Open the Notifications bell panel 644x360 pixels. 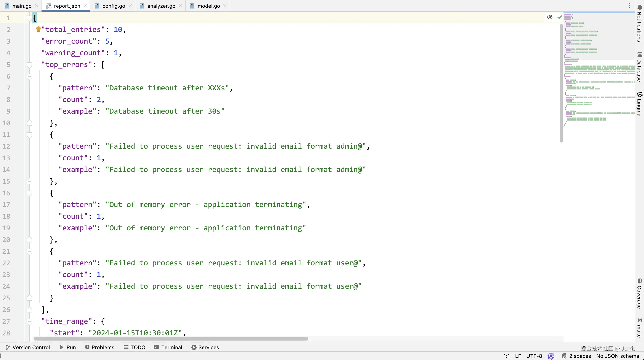[639, 24]
